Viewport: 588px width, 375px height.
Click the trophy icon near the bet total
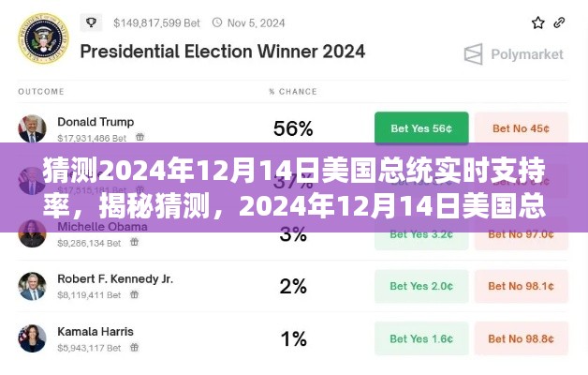(x=91, y=22)
